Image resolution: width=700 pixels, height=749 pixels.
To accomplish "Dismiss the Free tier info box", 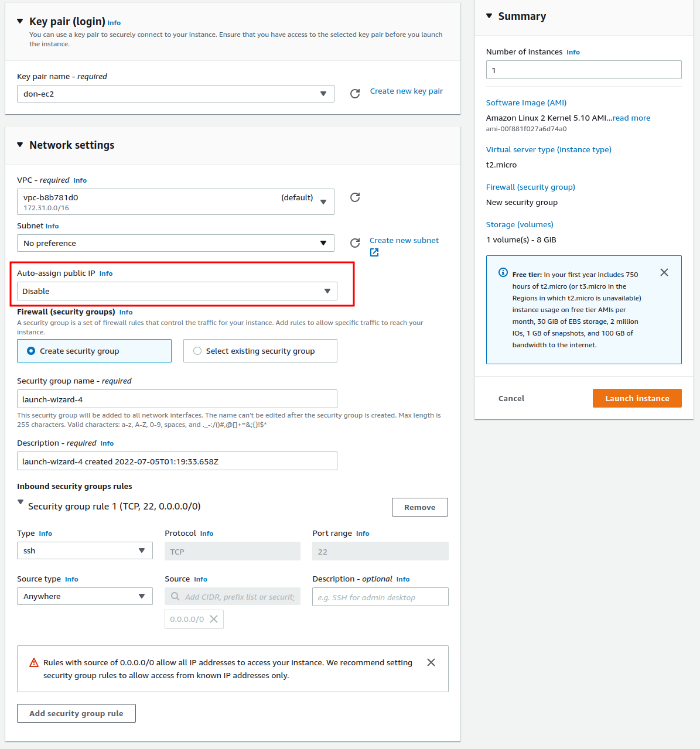I will [664, 272].
